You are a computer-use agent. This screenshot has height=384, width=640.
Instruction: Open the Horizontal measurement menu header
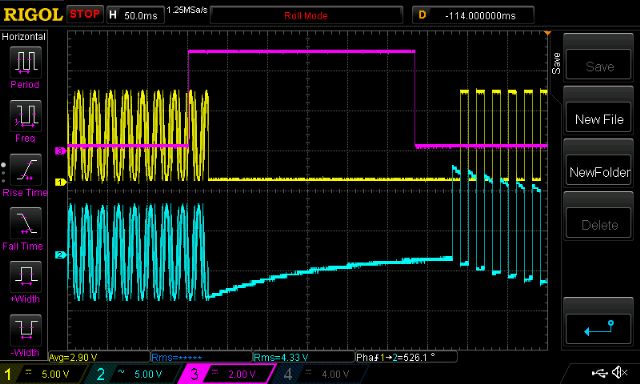(24, 37)
